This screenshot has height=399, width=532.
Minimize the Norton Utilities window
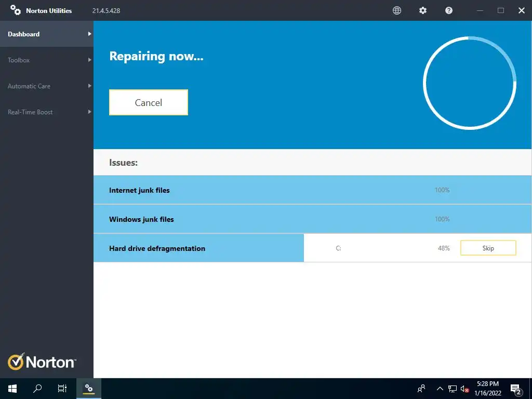[480, 10]
